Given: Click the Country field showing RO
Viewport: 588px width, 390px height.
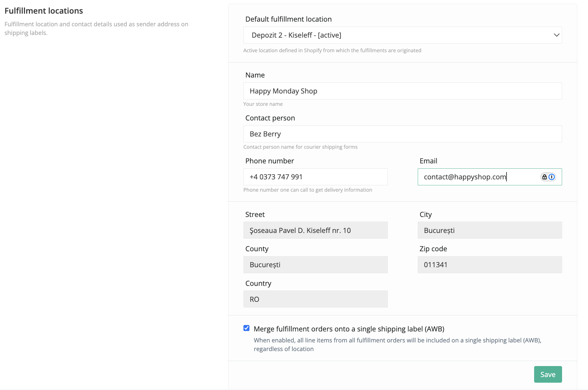Looking at the screenshot, I should (x=315, y=299).
